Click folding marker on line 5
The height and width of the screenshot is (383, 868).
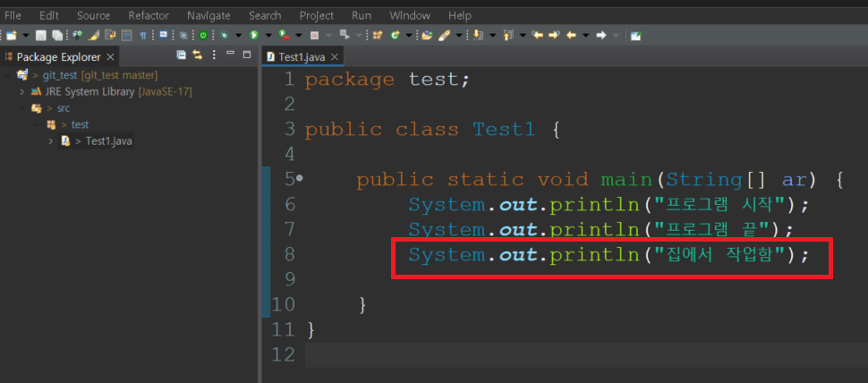coord(300,178)
